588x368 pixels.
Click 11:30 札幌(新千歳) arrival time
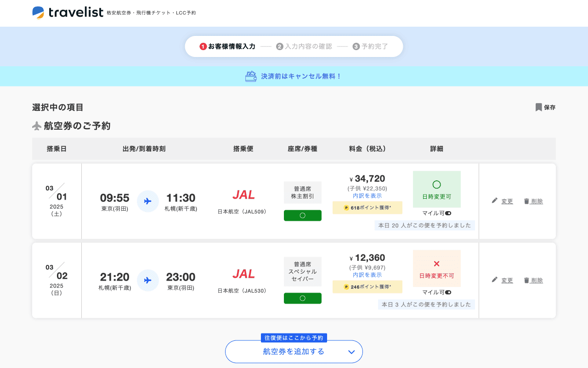tap(181, 202)
